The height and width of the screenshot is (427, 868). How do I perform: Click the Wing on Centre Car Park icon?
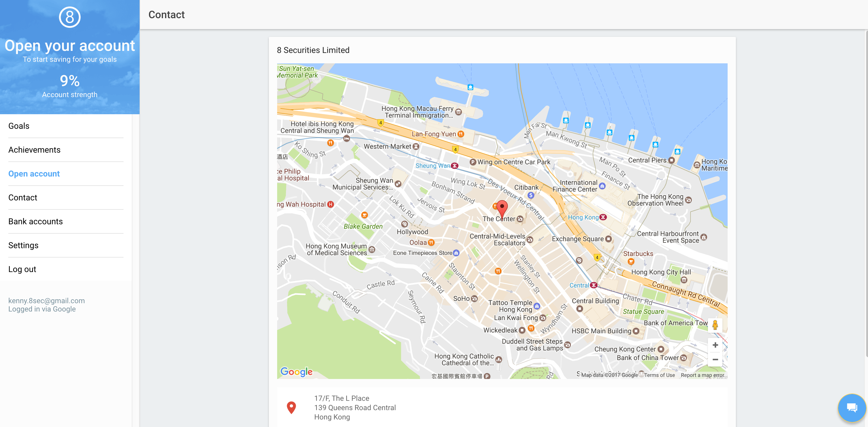473,162
